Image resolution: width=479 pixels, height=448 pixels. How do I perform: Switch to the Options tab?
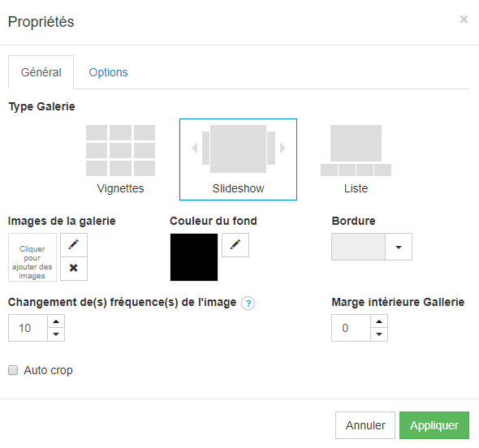click(108, 72)
